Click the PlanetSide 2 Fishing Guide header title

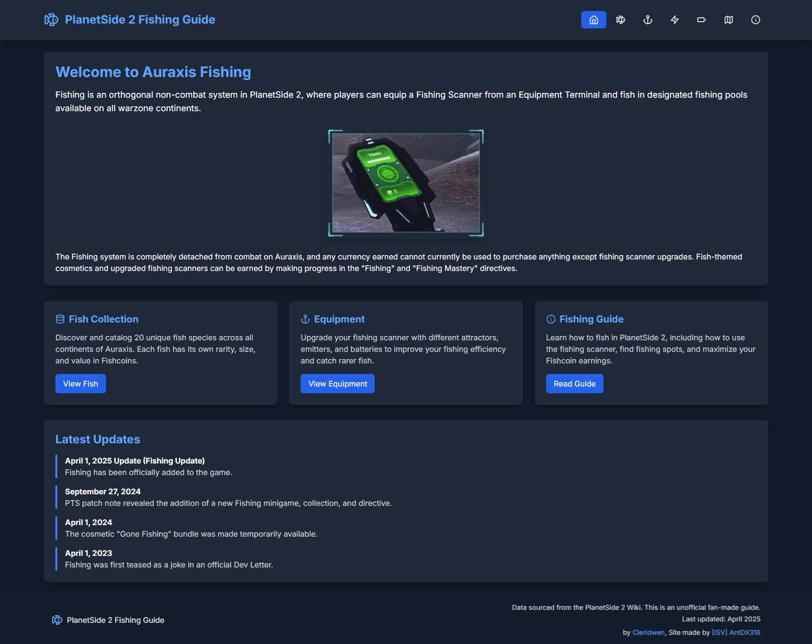point(140,19)
